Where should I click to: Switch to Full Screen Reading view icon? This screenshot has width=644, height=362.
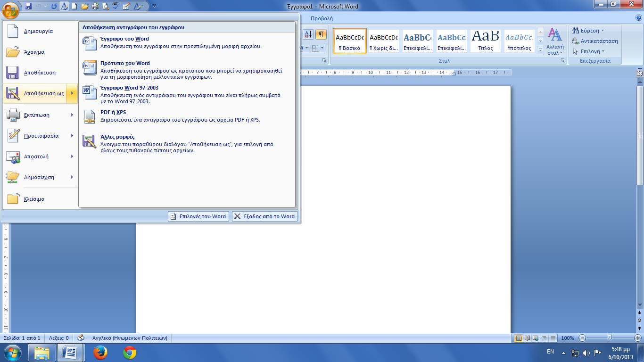(527, 338)
